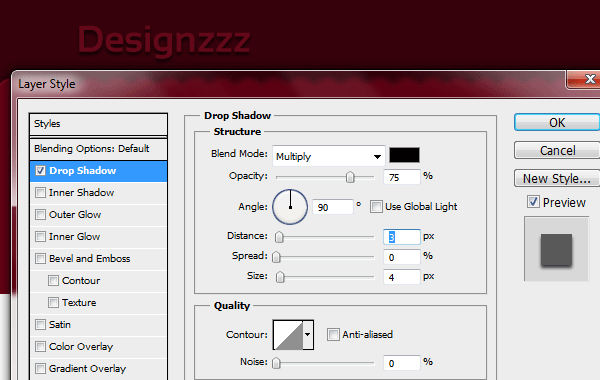Click the Distance px input field
This screenshot has width=600, height=380.
(402, 237)
